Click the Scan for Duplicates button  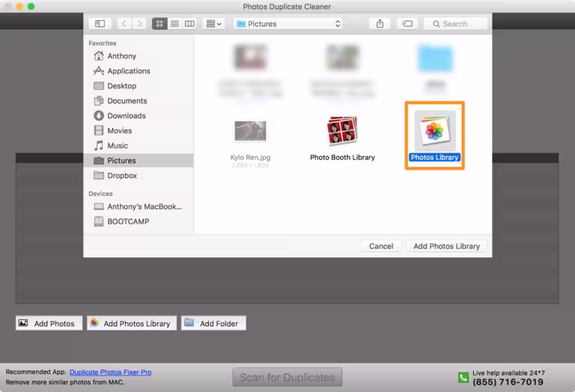pos(287,377)
